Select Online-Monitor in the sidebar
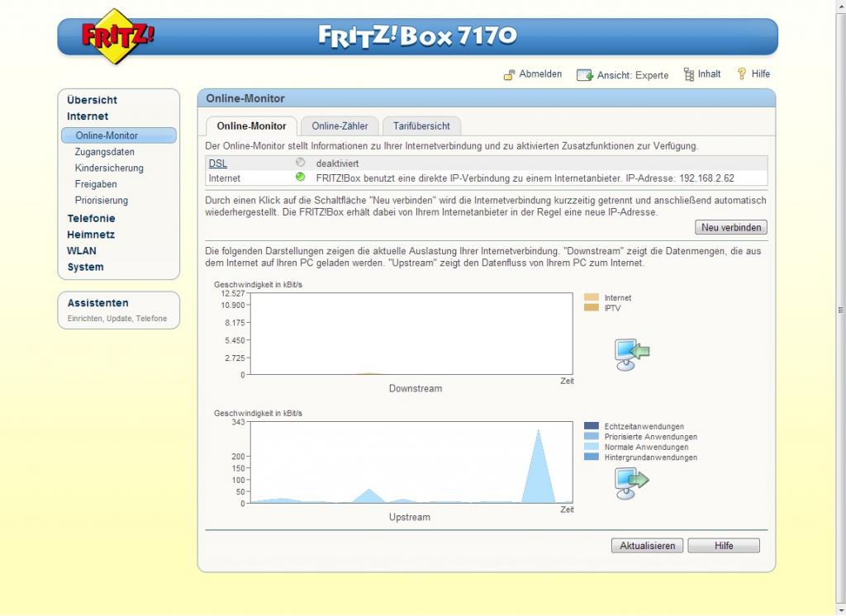The image size is (846, 616). point(119,135)
